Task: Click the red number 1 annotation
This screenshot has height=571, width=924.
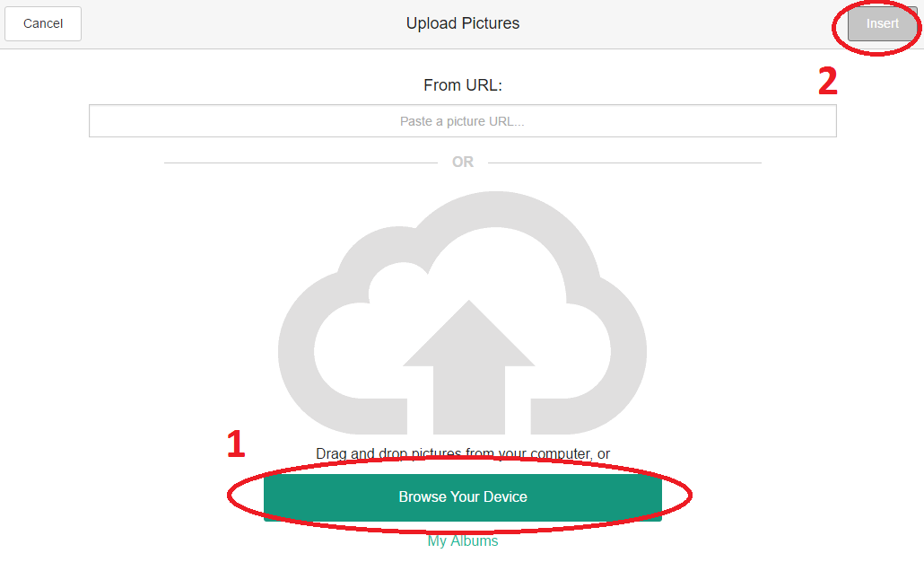Action: click(x=236, y=444)
